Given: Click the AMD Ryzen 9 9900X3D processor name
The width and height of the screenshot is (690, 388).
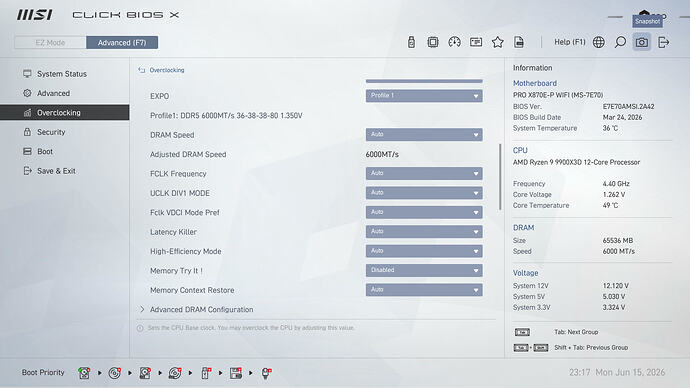Looking at the screenshot, I should (576, 162).
